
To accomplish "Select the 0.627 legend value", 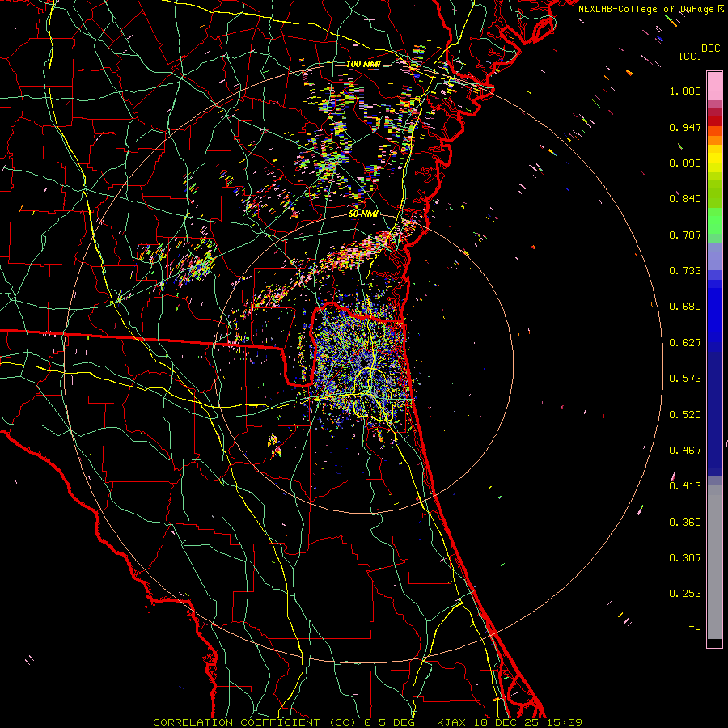I will pyautogui.click(x=685, y=343).
